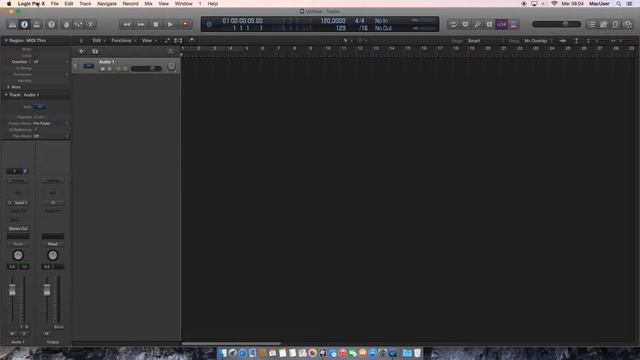Toggle the purple Metronome button
Viewport: 640px width, 360px height.
pos(513,24)
